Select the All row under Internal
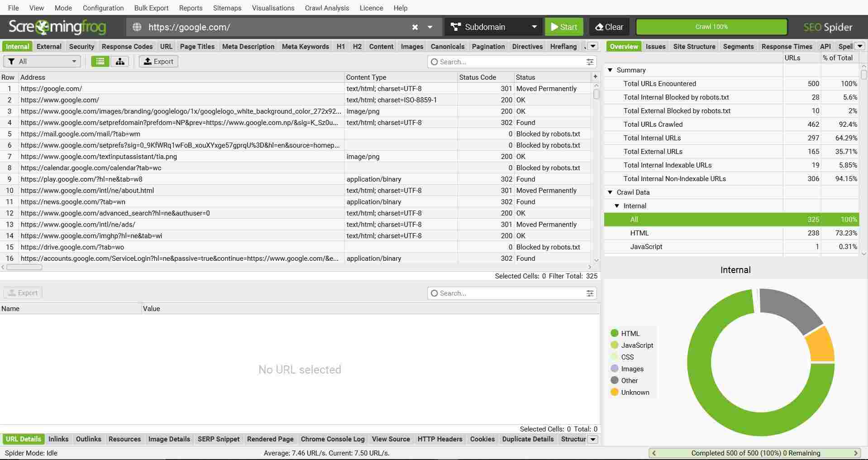Screen dimensions: 868x460 731,220
